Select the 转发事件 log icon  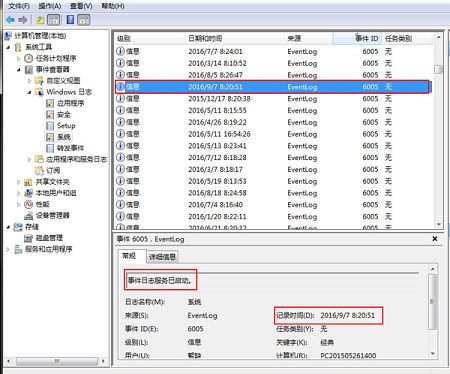click(50, 148)
